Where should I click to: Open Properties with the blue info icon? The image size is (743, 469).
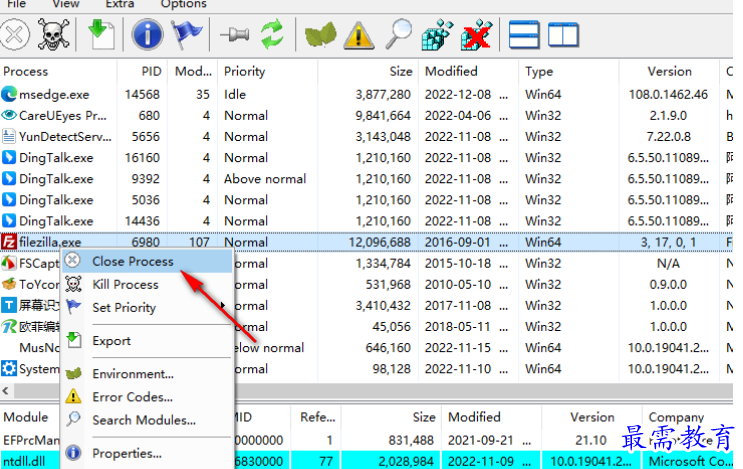click(147, 35)
